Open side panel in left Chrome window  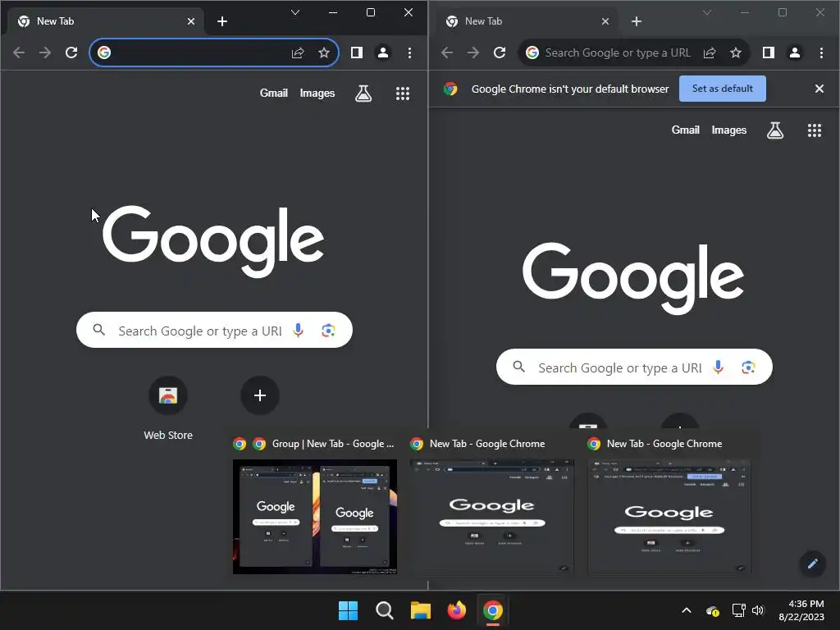click(357, 52)
